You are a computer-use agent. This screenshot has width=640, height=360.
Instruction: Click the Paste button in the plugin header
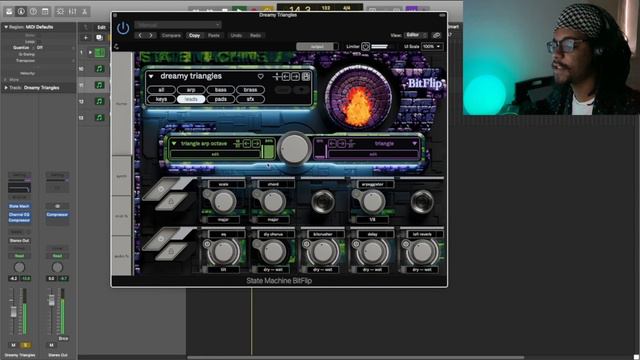pos(214,36)
